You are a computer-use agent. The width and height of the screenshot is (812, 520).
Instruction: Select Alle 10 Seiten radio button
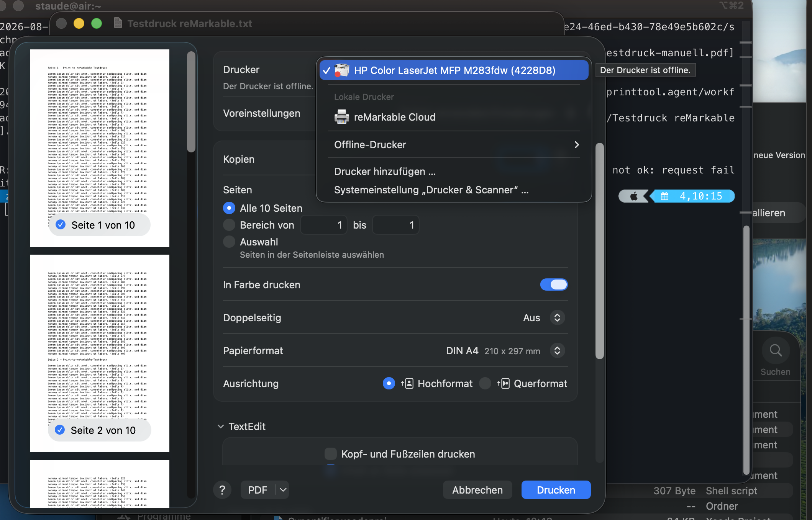pos(229,208)
